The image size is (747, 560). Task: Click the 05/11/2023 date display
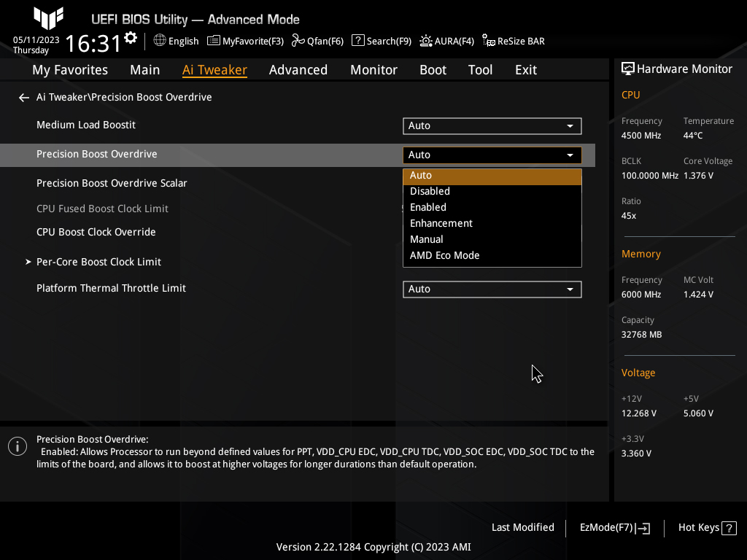(36, 40)
